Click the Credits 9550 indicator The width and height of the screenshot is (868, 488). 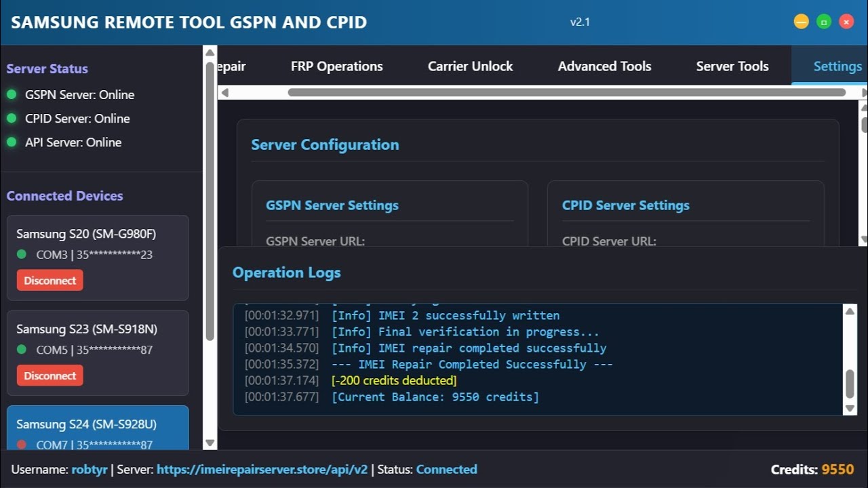pos(812,469)
